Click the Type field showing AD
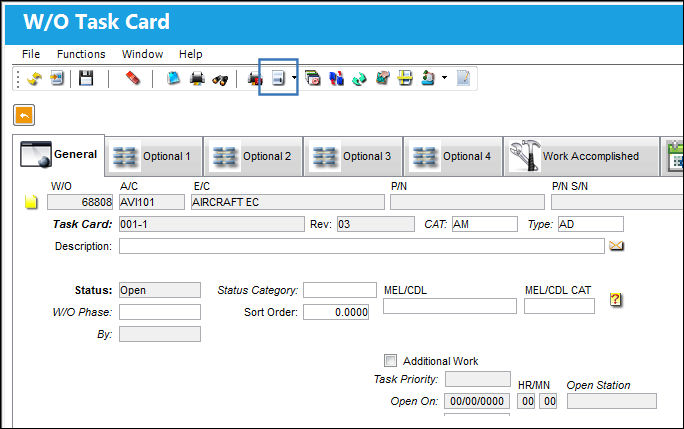This screenshot has width=684, height=429. (591, 224)
